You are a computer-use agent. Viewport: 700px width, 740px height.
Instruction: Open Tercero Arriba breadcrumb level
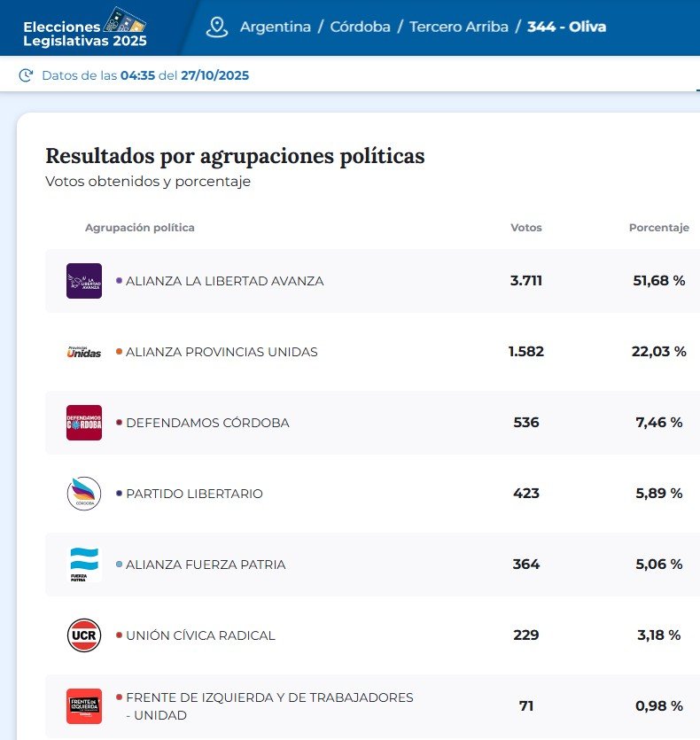point(459,27)
